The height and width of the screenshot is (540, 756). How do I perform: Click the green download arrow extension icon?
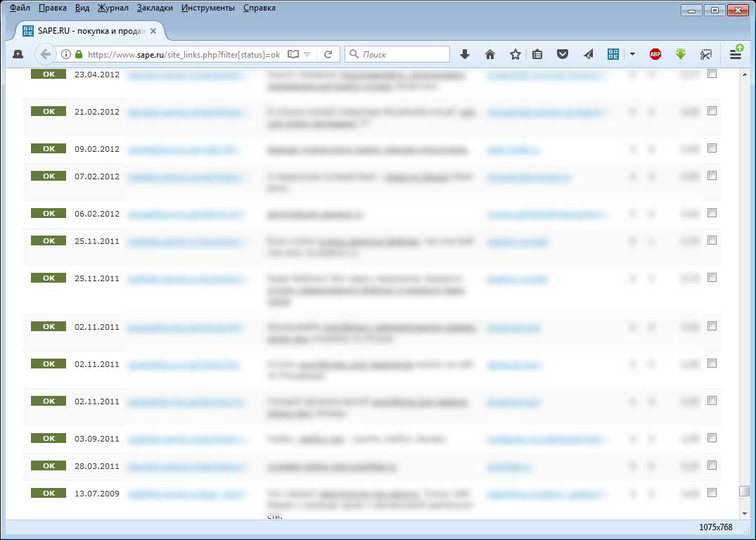pos(680,54)
